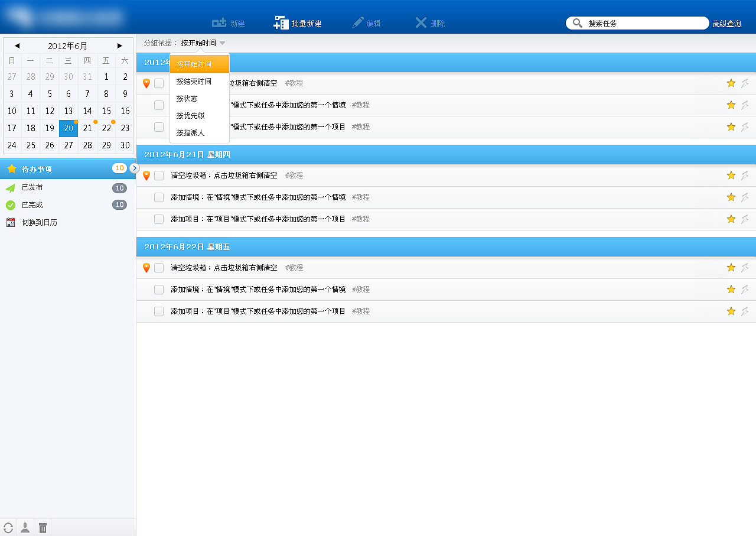Tick checkbox for 添加情境 under 6月22日
The width and height of the screenshot is (756, 536).
tap(159, 290)
